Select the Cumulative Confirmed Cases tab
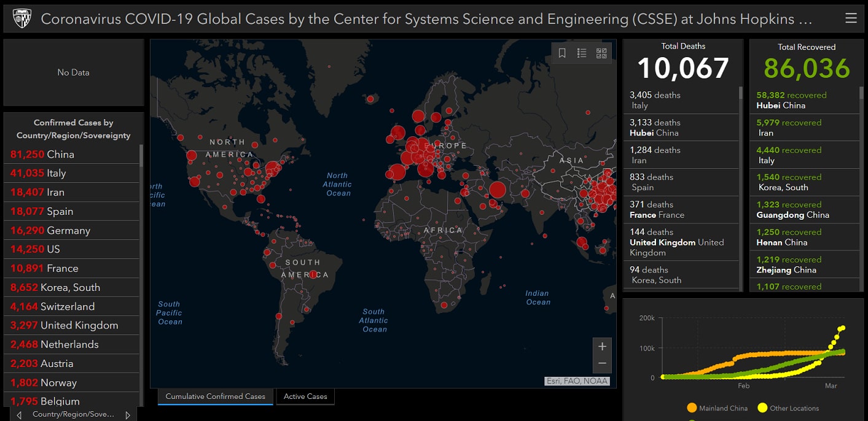This screenshot has width=868, height=421. 215,396
